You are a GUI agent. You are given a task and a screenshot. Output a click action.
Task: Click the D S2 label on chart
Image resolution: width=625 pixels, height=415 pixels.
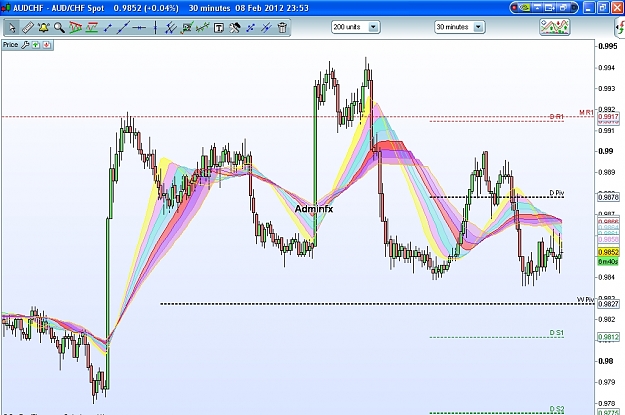click(x=557, y=409)
